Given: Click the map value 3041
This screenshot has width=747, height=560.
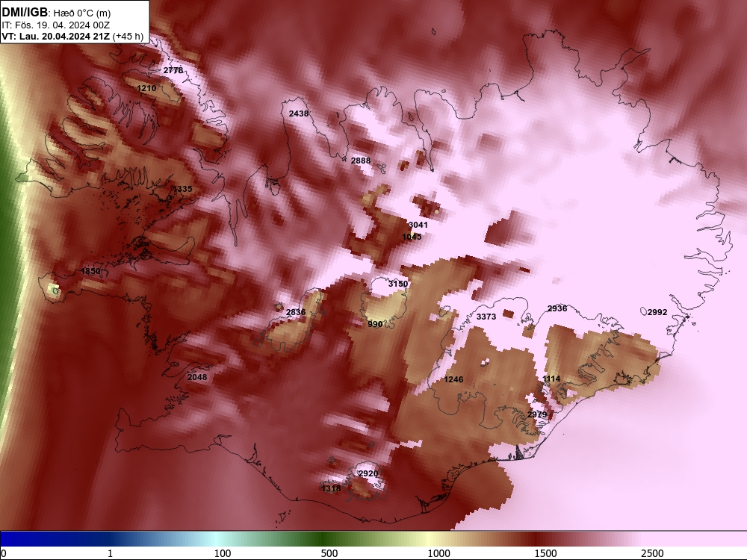Looking at the screenshot, I should click(418, 225).
